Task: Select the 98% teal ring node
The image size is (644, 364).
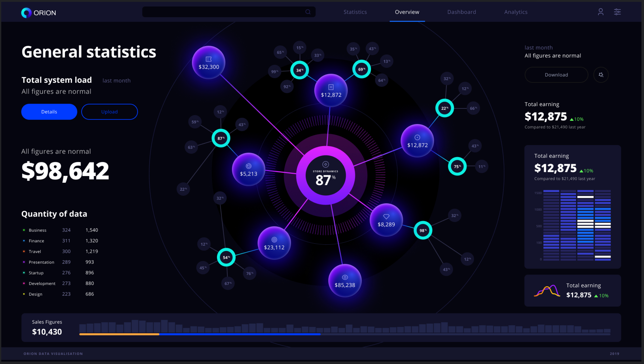Action: 423,230
